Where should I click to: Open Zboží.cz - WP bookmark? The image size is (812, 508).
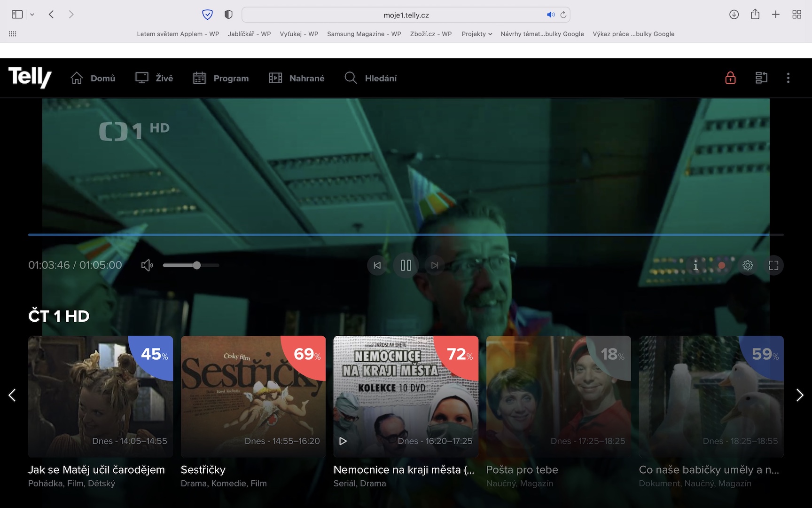[431, 34]
